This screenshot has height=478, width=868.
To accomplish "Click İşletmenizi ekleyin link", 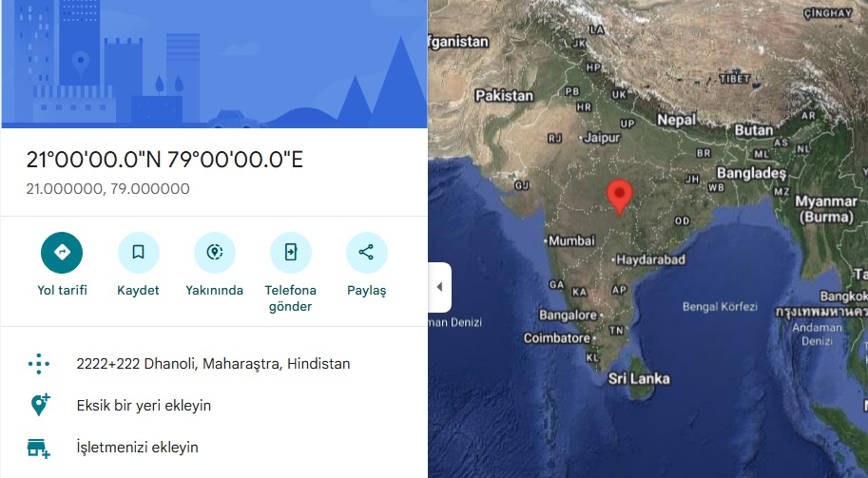I will (137, 447).
